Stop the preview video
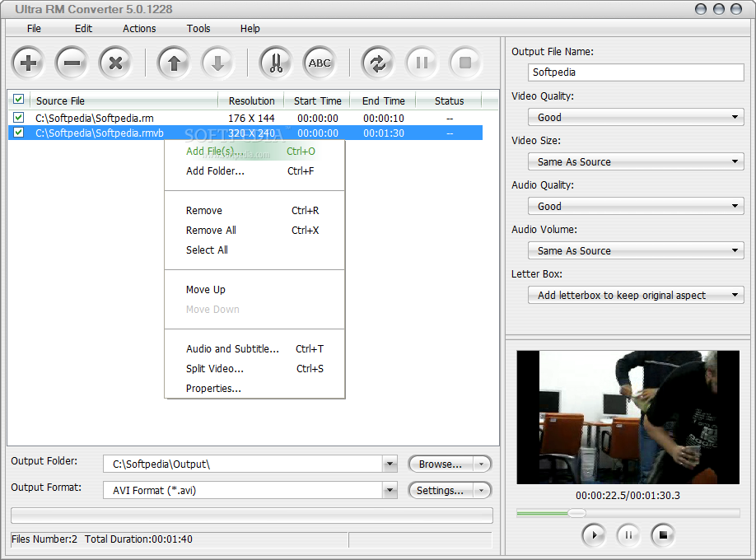 (664, 535)
